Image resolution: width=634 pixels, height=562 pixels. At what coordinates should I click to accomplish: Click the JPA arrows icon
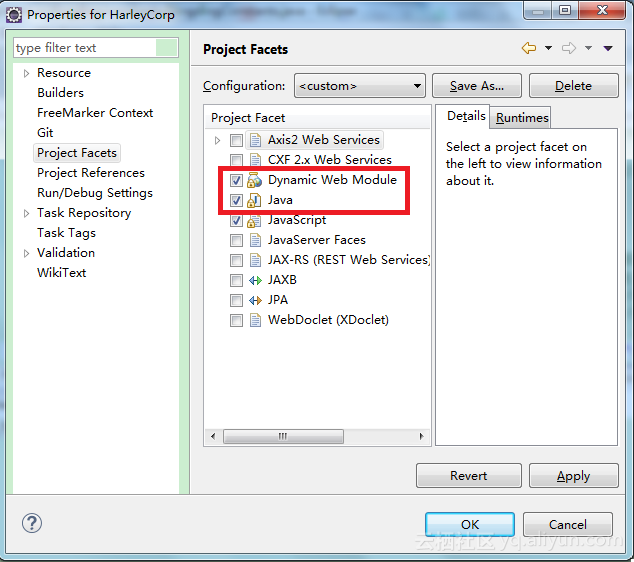coord(255,300)
